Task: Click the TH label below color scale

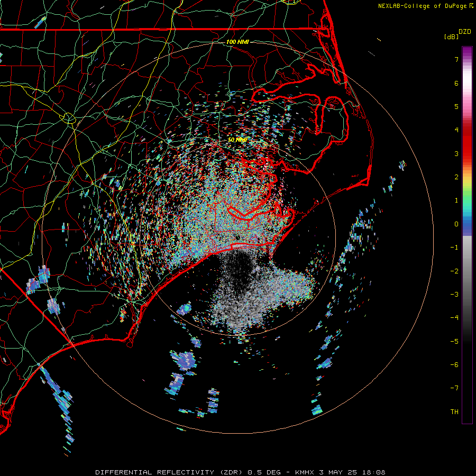Action: (x=454, y=412)
